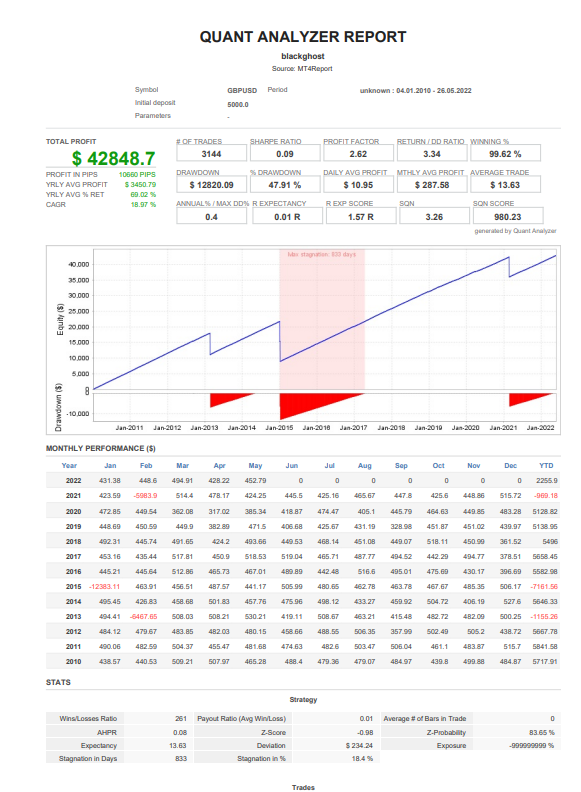Image resolution: width=581 pixels, height=792 pixels.
Task: Click the Year column header in monthly table
Action: (x=69, y=466)
